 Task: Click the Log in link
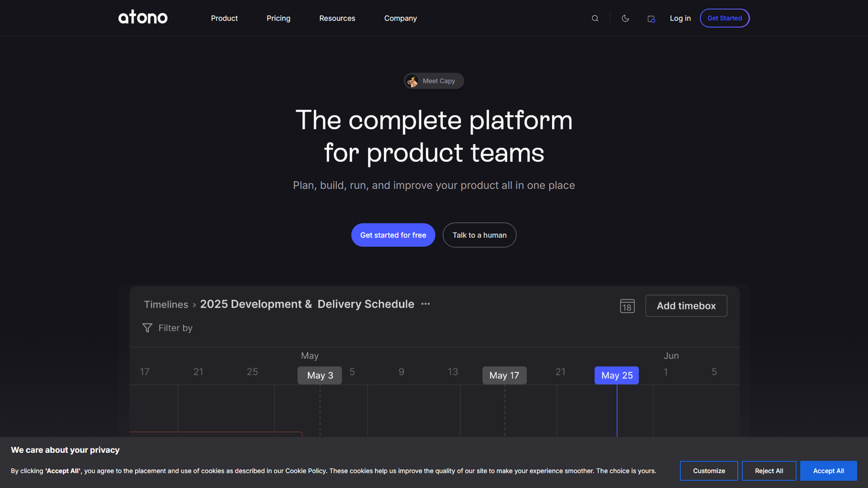(680, 18)
